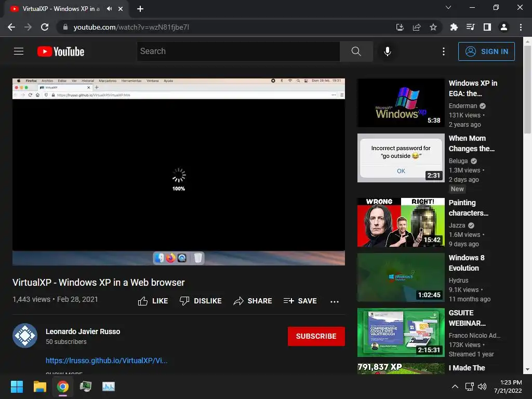The image size is (532, 399).
Task: Go to the YouTube home logo
Action: click(x=61, y=51)
